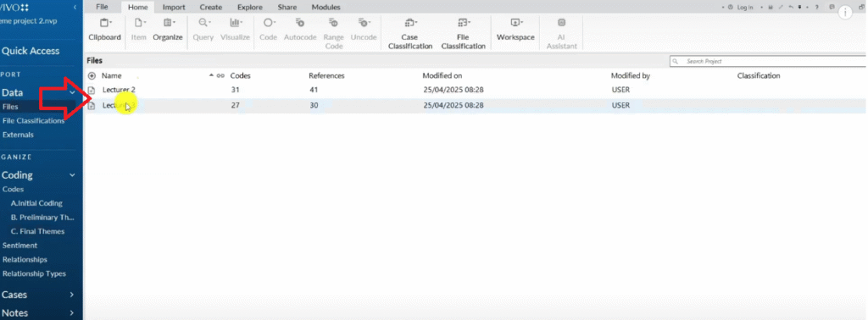The width and height of the screenshot is (868, 320).
Task: Open the C. Final Themes folder
Action: pos(37,232)
